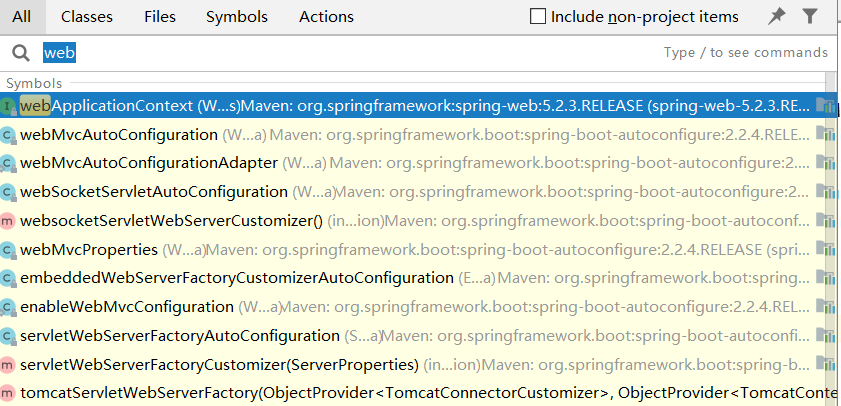Select embeddedWebServerFactoryCustomizerAutoConfiguration result
Screen dimensions: 841x406
click(x=413, y=278)
